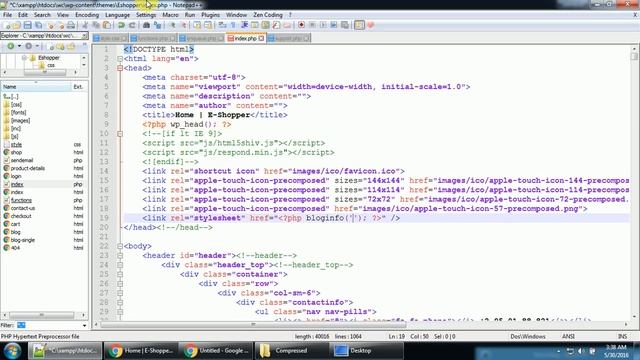Image resolution: width=640 pixels, height=360 pixels.
Task: Click the editor horizontal scrollbar thumb
Action: click(253, 324)
